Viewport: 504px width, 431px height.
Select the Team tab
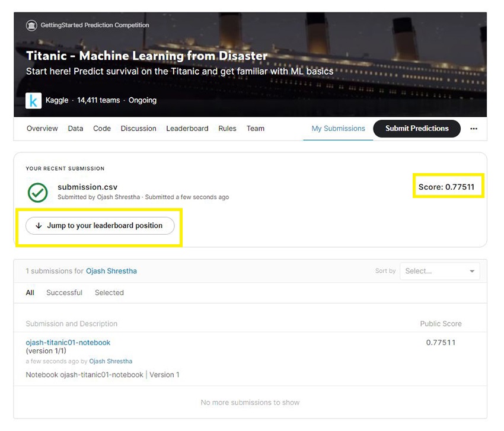[x=256, y=129]
